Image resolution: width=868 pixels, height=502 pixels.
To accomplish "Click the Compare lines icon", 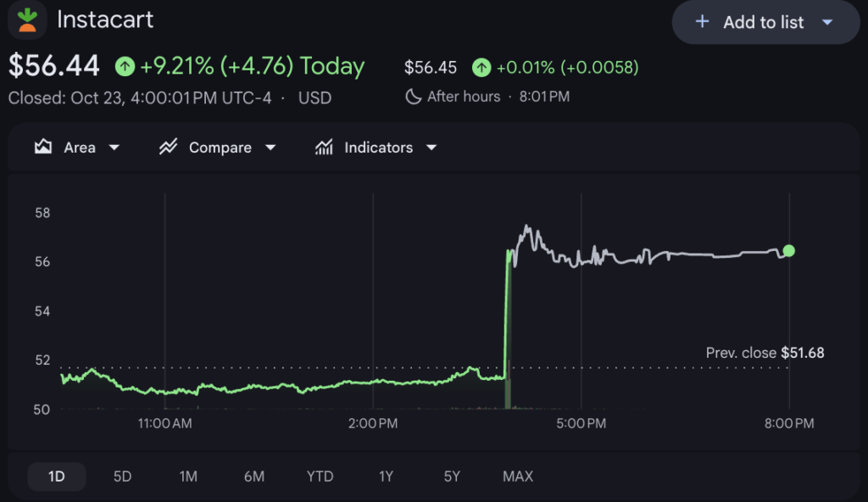I will 169,147.
